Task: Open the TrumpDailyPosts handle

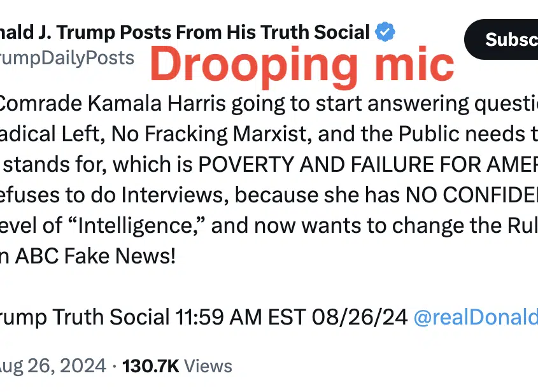Action: tap(67, 59)
